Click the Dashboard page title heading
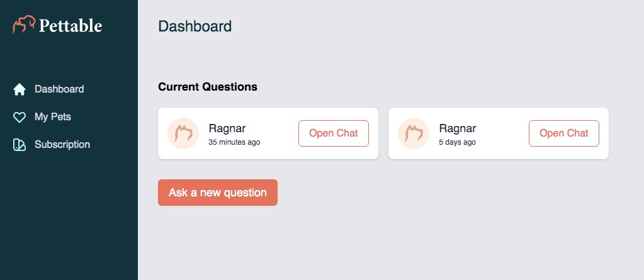This screenshot has height=280, width=644. [195, 26]
